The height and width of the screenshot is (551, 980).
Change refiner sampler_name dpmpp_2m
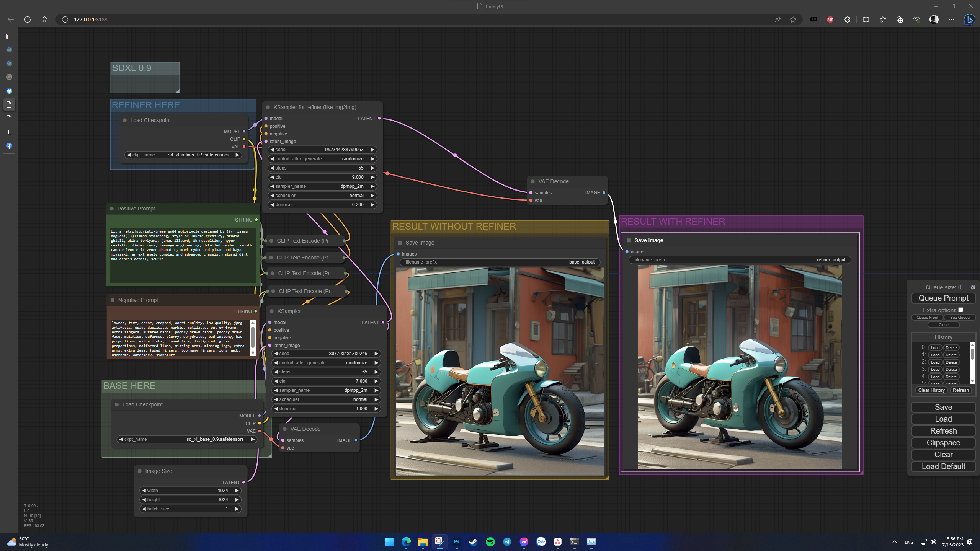322,186
